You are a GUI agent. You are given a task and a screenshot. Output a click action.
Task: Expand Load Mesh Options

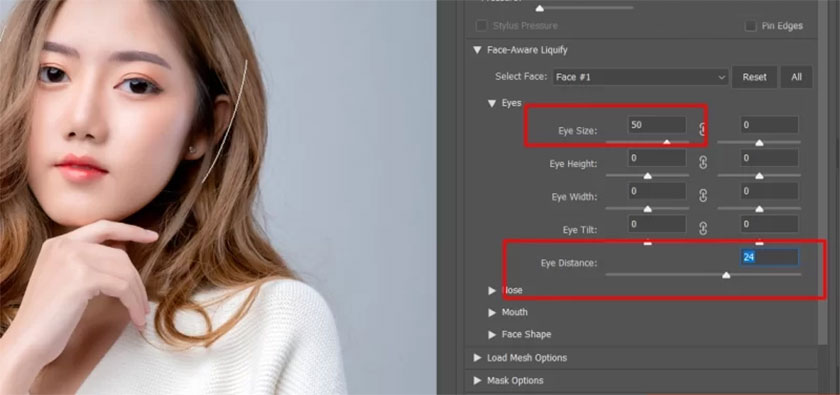pos(477,357)
